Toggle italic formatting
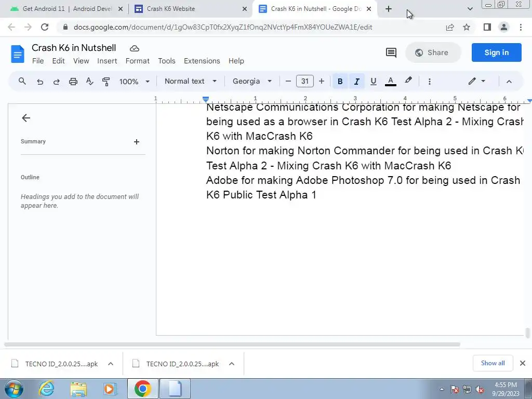This screenshot has width=532, height=399. click(x=356, y=81)
